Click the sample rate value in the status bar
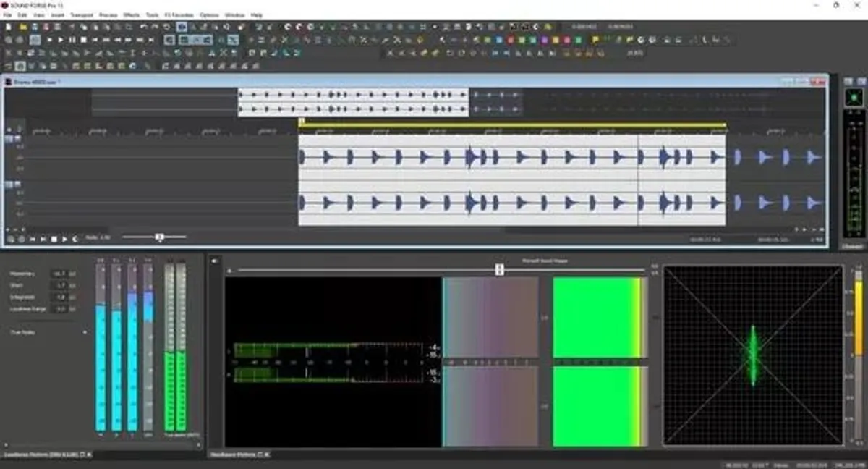868x469 pixels. pos(732,464)
